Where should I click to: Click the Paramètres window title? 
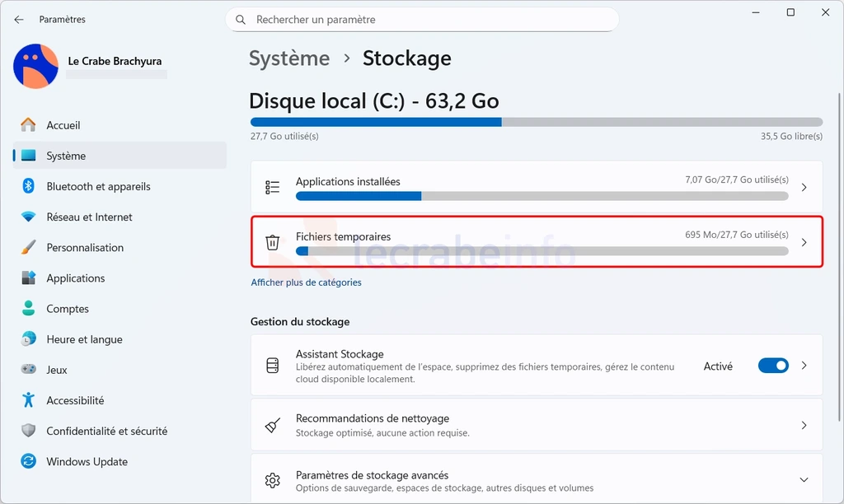coord(62,20)
